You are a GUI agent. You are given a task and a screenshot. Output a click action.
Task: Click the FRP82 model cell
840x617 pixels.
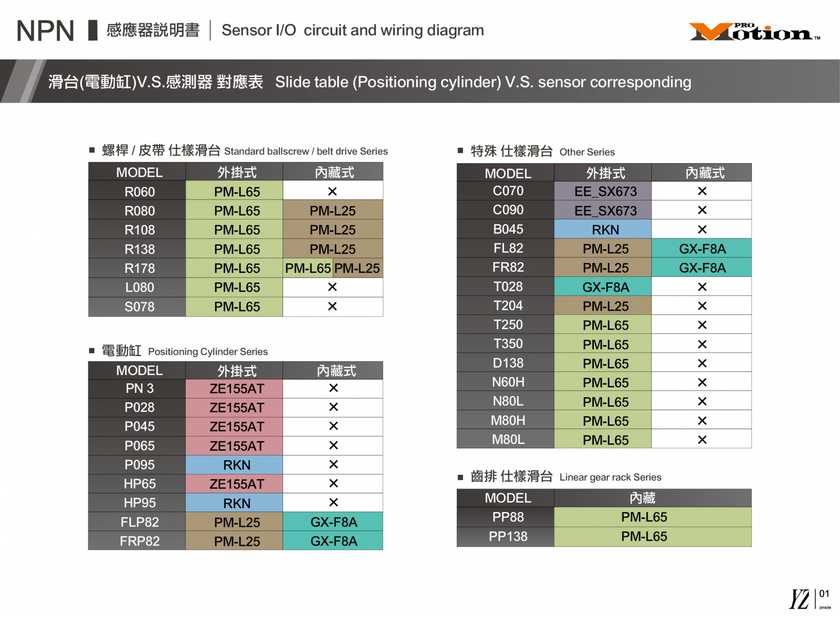[139, 541]
